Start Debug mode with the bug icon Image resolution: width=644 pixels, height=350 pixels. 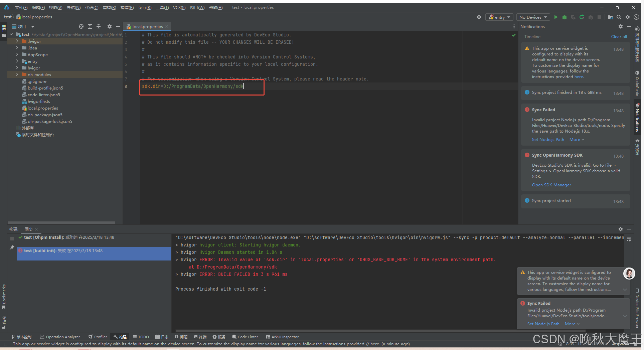(x=565, y=17)
